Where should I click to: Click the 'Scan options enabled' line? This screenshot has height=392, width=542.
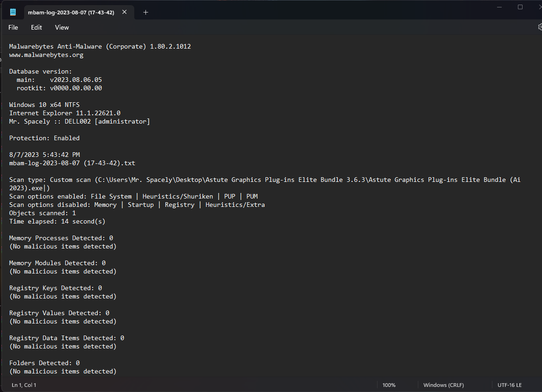[x=133, y=196]
